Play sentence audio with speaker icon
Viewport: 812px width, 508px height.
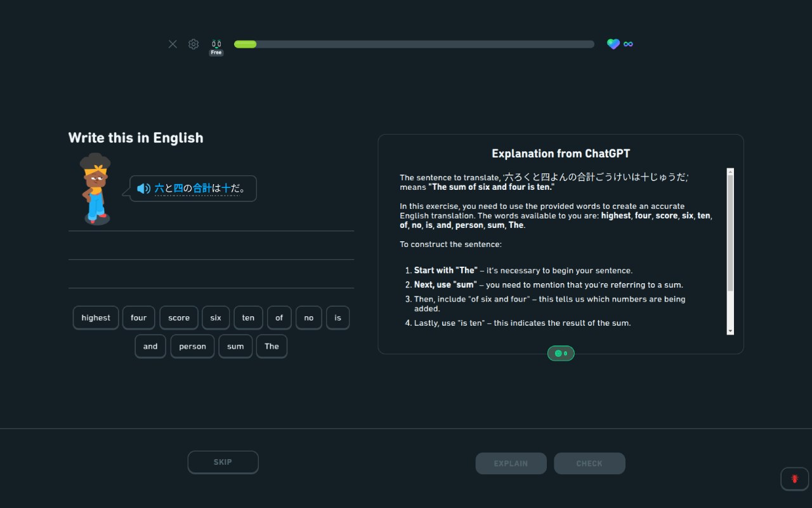click(144, 189)
